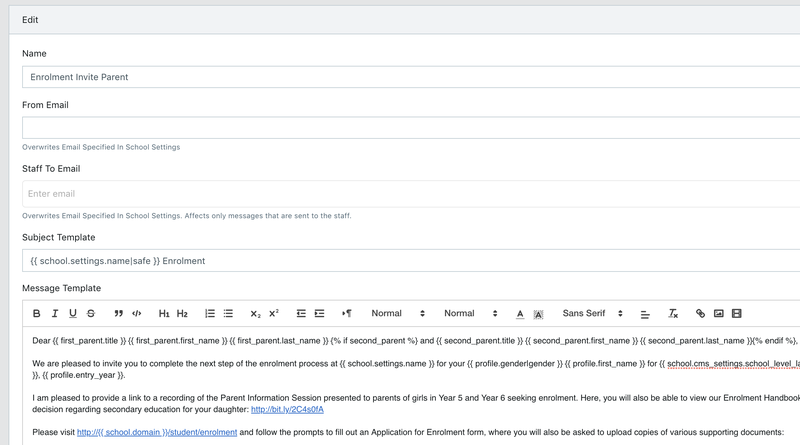Open the Sans Serif font dropdown
Viewport: 800px width, 445px height.
pos(592,313)
